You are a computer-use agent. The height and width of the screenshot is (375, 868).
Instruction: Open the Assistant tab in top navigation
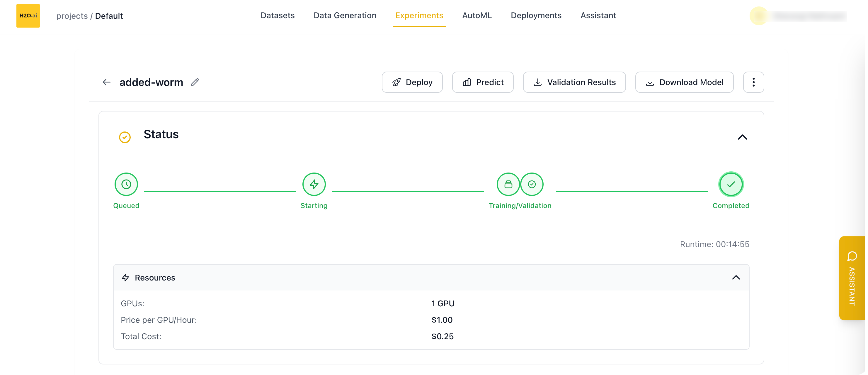[x=598, y=16]
